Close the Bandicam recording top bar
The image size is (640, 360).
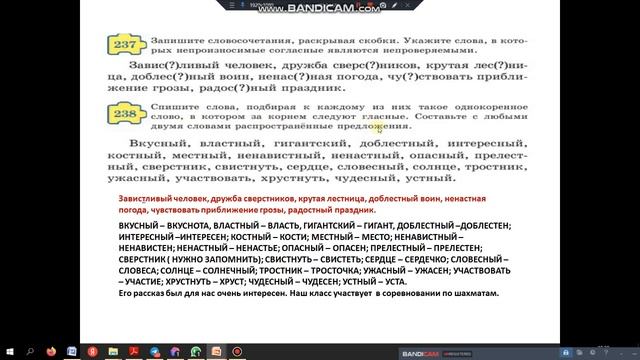point(407,5)
